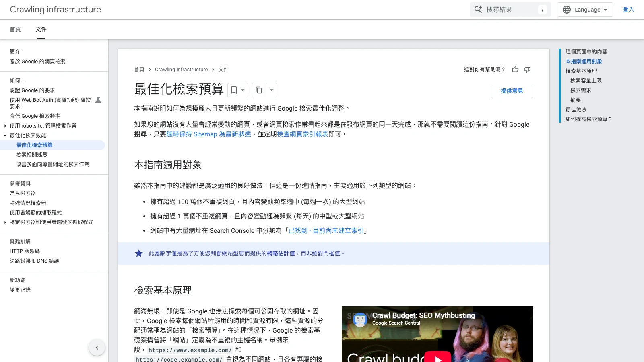Open 關於 Google 的網頁檢索 sidebar item
The height and width of the screenshot is (362, 644).
(37, 62)
